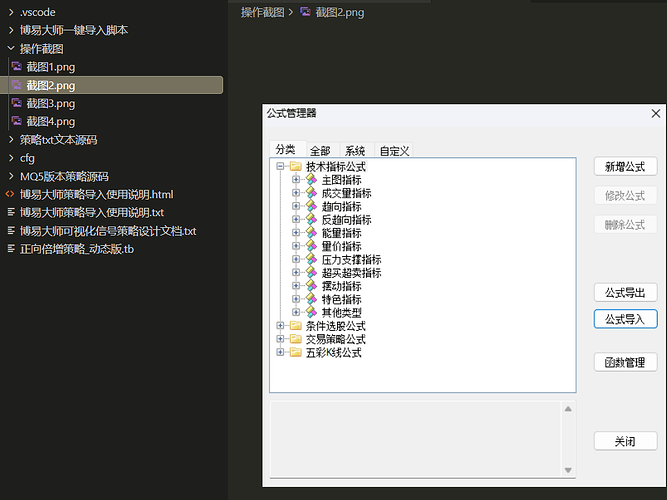Open 博易大师策略导入使用说明.txt file
The image size is (667, 500).
click(92, 213)
